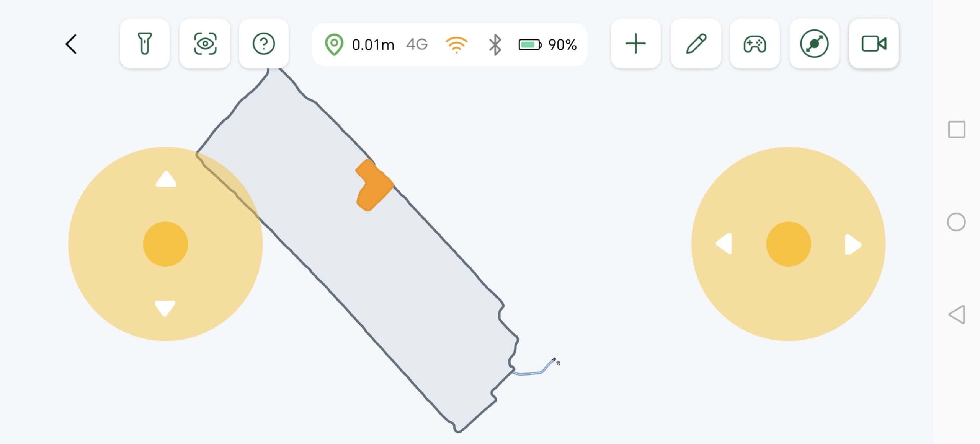Tap the Bluetooth status icon
The image size is (980, 444).
pyautogui.click(x=495, y=44)
